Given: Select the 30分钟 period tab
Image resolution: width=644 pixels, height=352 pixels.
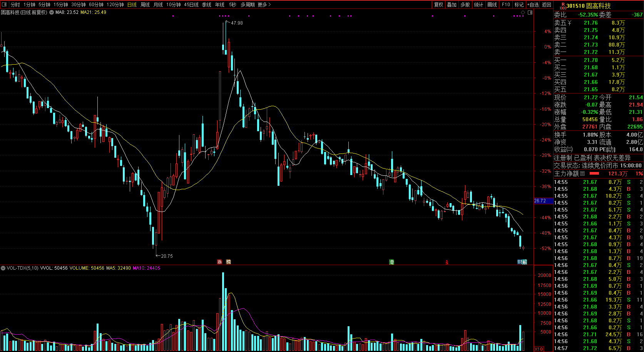Looking at the screenshot, I should pos(79,5).
